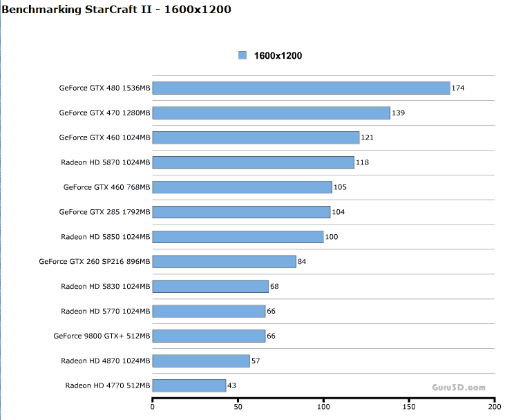
Task: Click the label Radeon HD 4870 1024MB
Action: pos(106,361)
